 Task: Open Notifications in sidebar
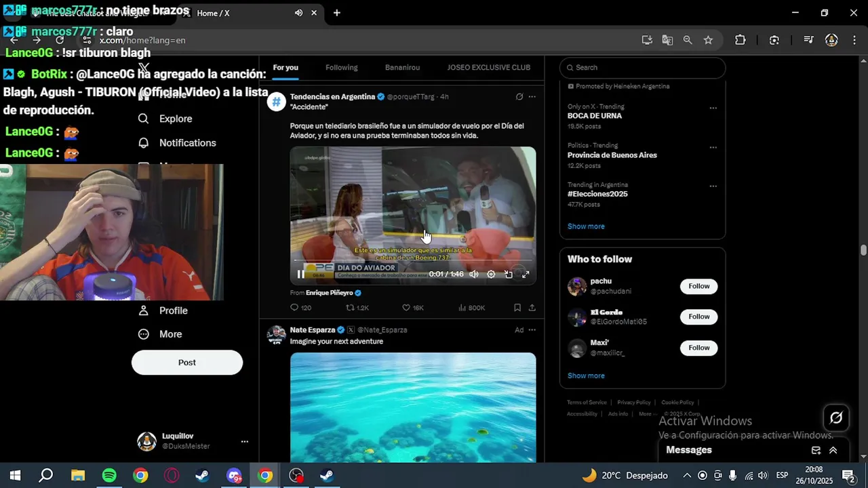click(177, 143)
